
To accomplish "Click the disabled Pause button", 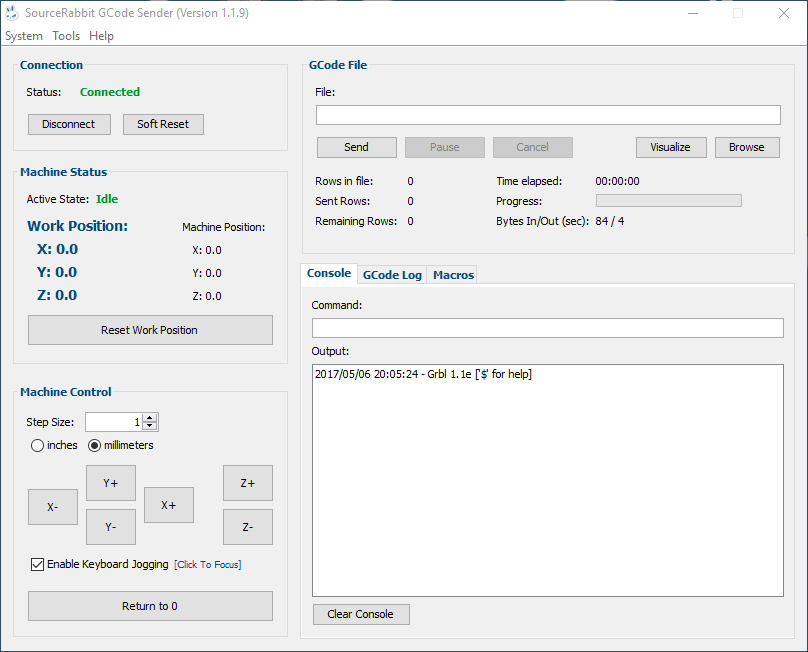I will pyautogui.click(x=445, y=147).
